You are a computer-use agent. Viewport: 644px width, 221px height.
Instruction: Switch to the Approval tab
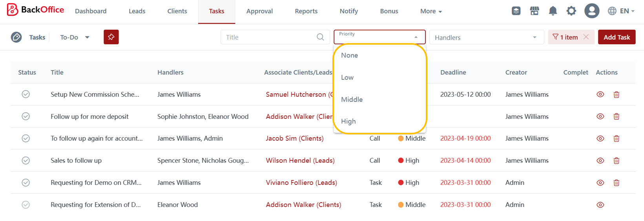(259, 11)
